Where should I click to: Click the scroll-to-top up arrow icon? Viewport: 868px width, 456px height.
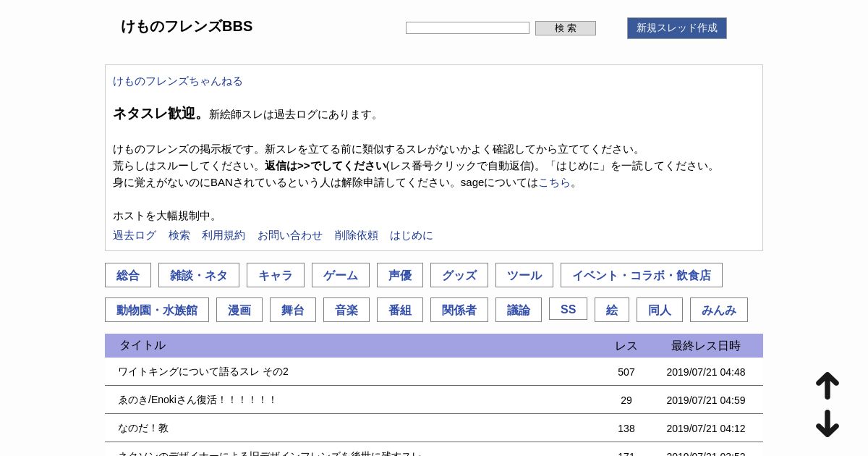click(827, 386)
